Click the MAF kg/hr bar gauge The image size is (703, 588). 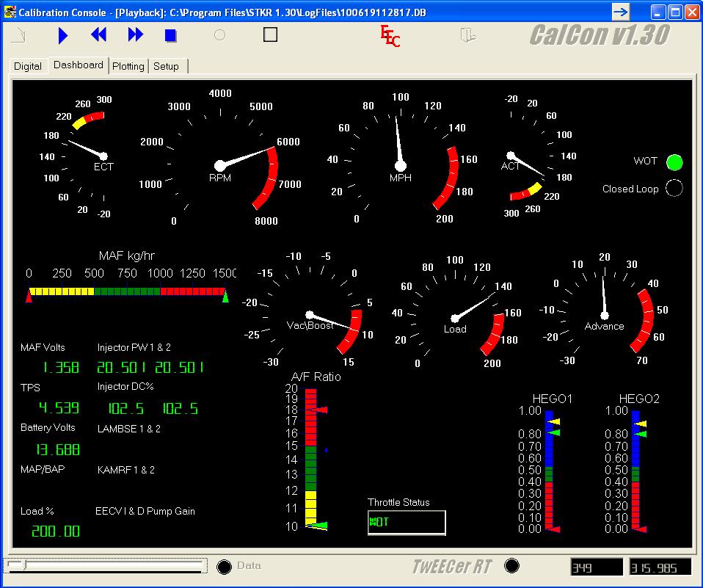coord(128,291)
